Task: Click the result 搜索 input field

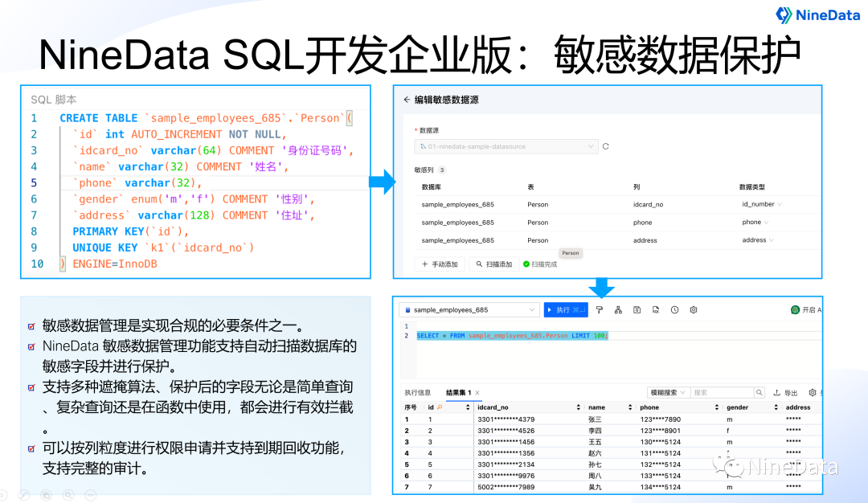Action: click(x=723, y=393)
